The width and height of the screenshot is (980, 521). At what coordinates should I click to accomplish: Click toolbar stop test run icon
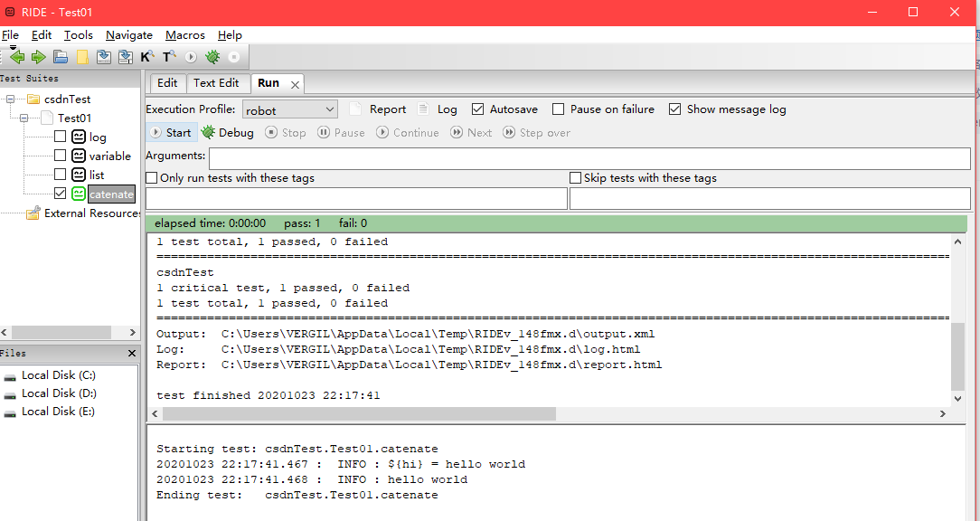[234, 58]
